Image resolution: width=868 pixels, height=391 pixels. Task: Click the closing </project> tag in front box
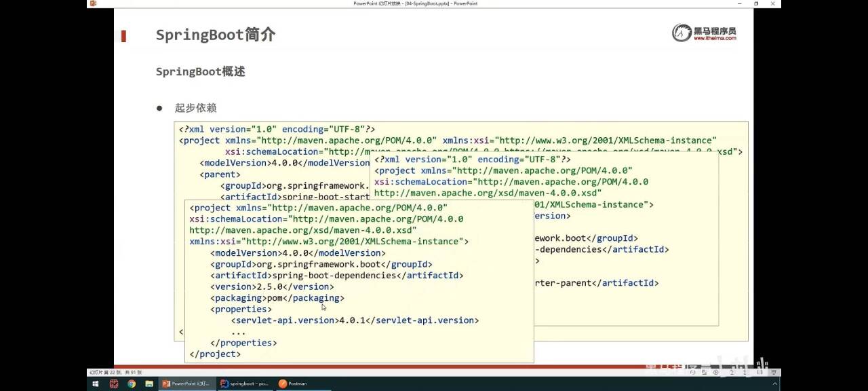(215, 354)
